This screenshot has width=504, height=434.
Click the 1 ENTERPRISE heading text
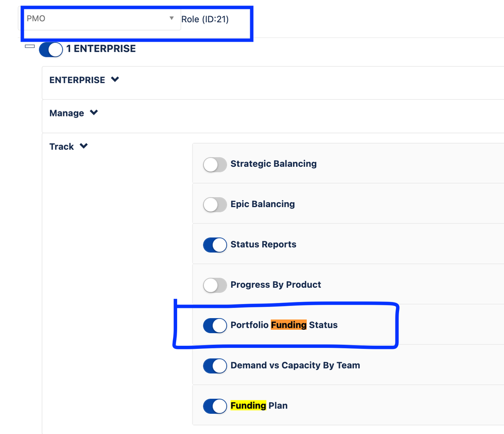coord(101,48)
